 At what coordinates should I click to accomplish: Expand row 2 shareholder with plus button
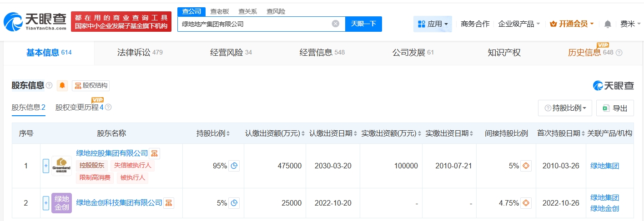point(45,203)
